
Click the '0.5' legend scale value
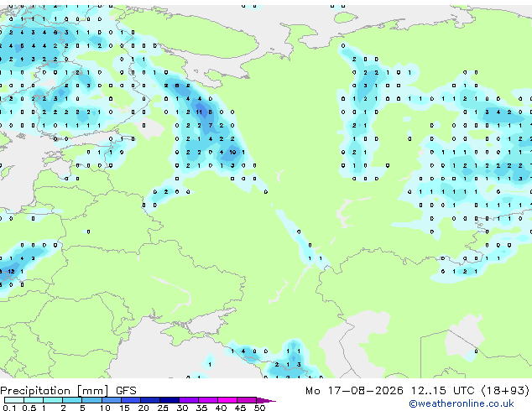(x=29, y=408)
